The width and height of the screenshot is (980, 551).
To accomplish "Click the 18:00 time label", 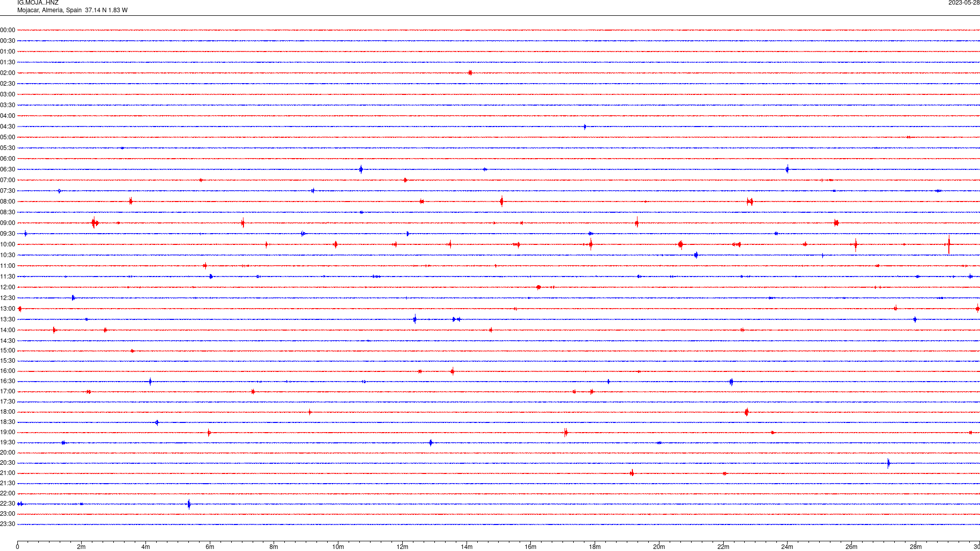I will 8,412.
